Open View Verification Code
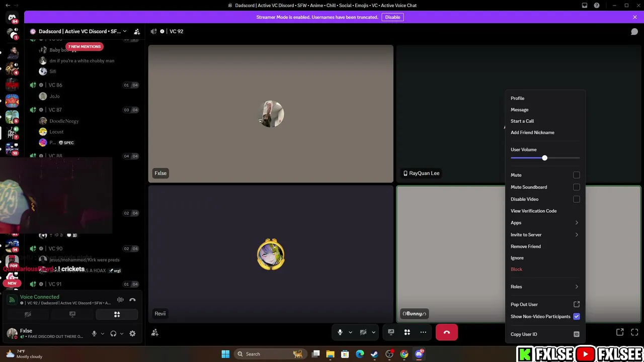644x362 pixels. pos(545,211)
